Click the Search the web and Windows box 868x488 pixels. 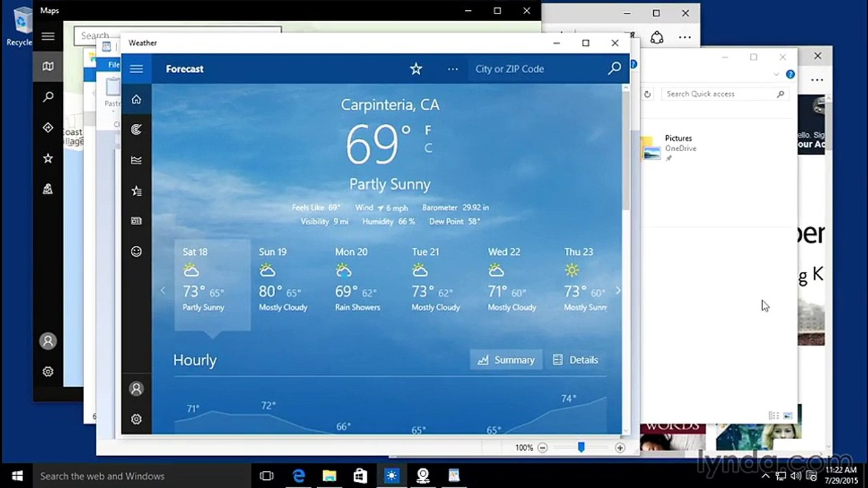tap(142, 476)
